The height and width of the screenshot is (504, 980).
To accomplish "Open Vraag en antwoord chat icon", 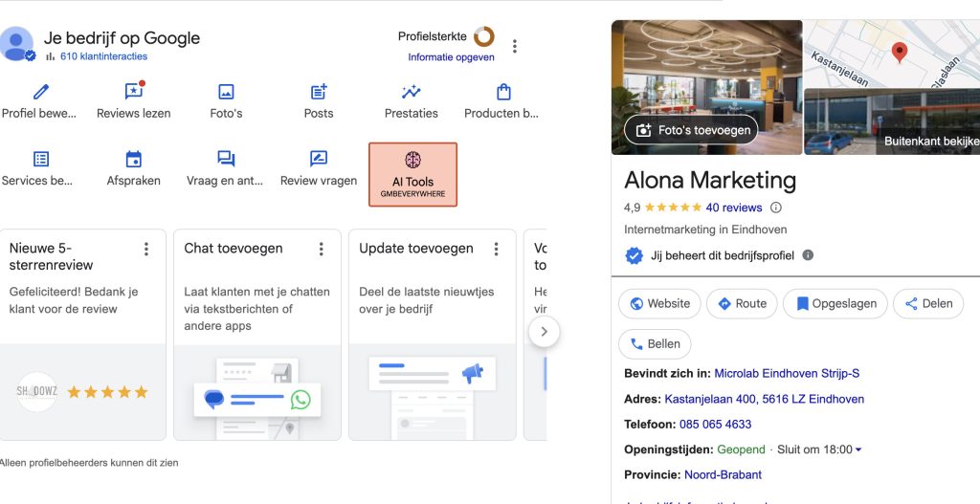I will (226, 160).
